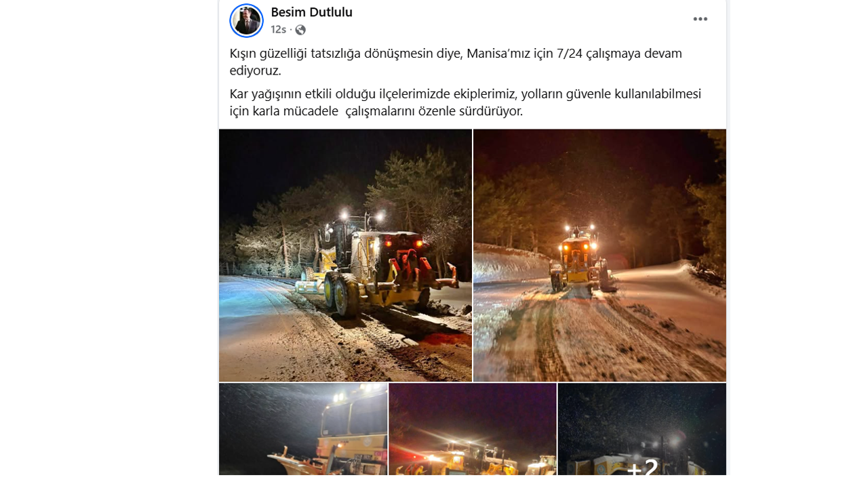Visit Besim Dutlulu's profile via name link
868x488 pixels.
coord(311,12)
